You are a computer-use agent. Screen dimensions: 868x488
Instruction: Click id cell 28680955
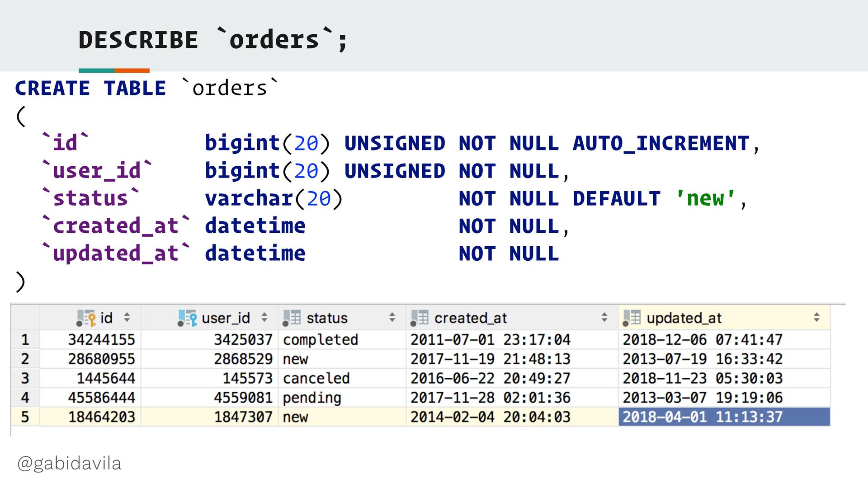90,359
